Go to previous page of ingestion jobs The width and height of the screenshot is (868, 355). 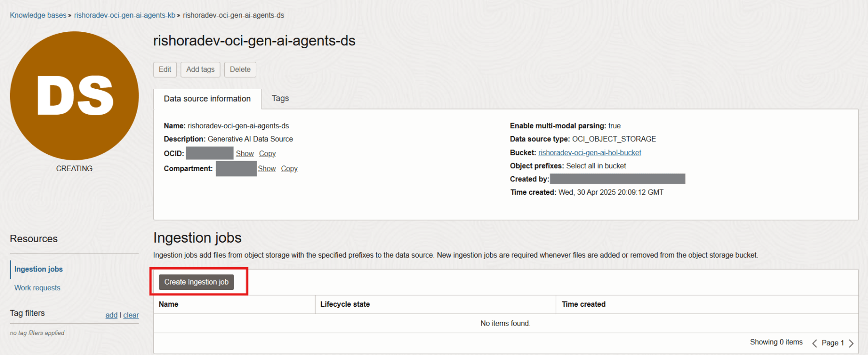point(814,343)
